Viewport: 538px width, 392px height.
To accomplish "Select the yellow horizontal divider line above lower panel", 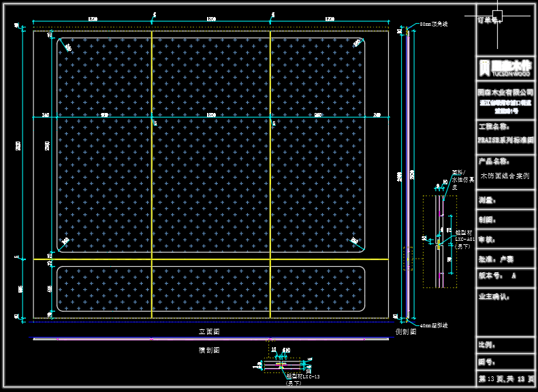I will click(211, 259).
